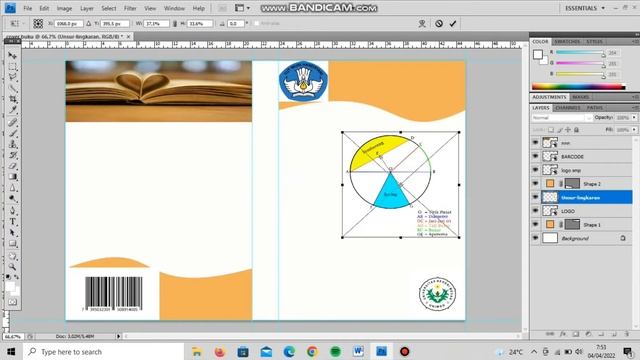Click the foreground color swatch in Color panel
640x360 pixels.
pyautogui.click(x=538, y=55)
